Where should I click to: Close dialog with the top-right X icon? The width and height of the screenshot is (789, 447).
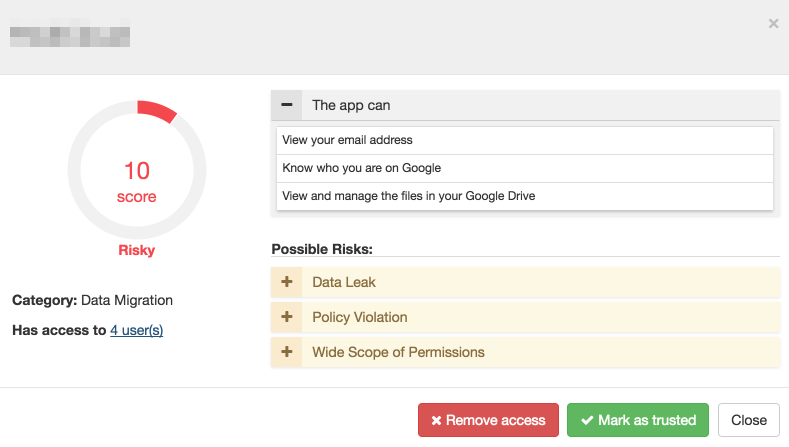773,23
